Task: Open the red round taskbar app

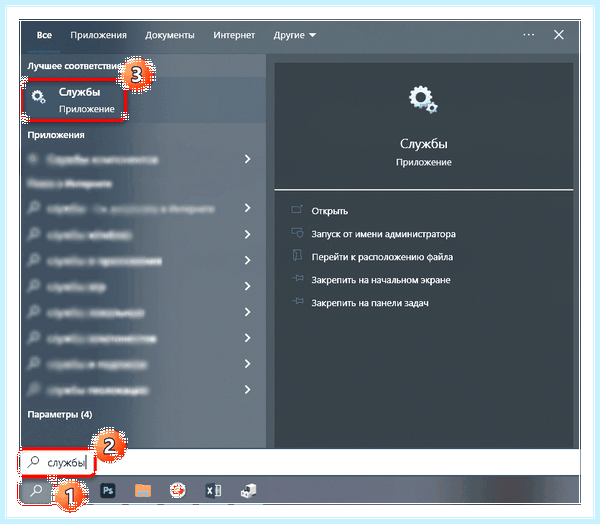Action: coord(178,490)
